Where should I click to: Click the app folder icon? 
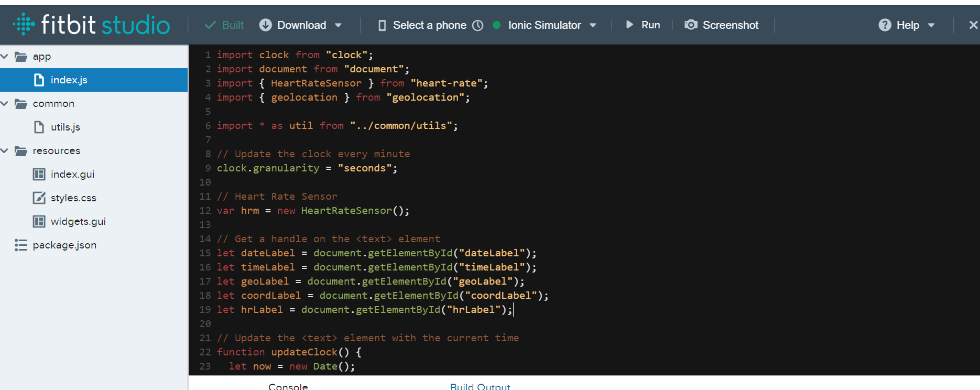21,57
